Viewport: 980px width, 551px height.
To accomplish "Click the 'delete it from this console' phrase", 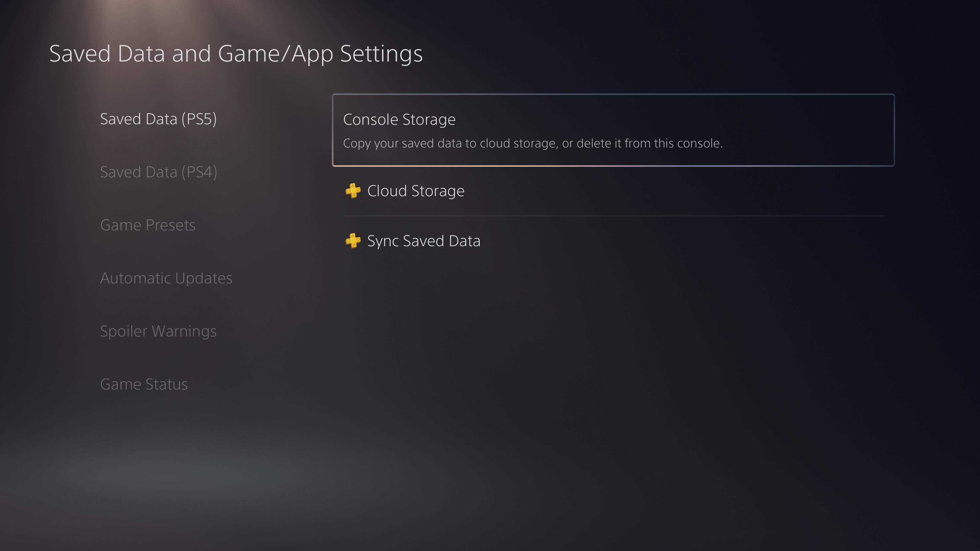I will [x=650, y=143].
